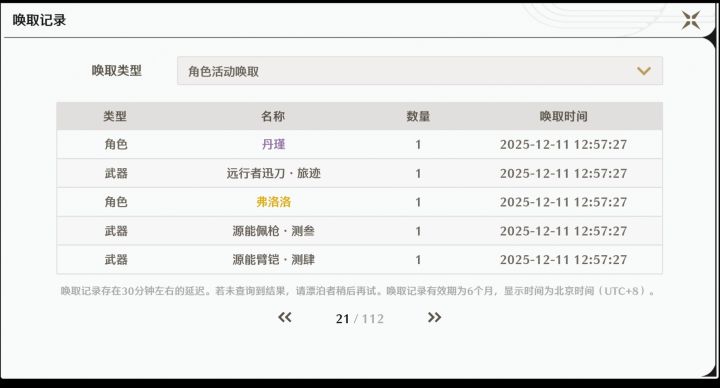Expand the dropdown chevron arrow
720x388 pixels.
pyautogui.click(x=644, y=71)
